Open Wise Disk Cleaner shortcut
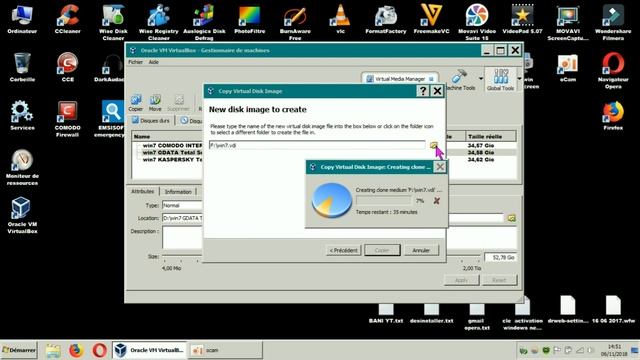The height and width of the screenshot is (360, 640). point(113,22)
